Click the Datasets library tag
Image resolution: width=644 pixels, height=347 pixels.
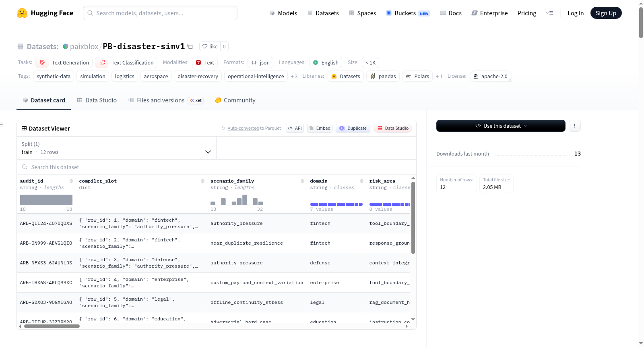[346, 76]
